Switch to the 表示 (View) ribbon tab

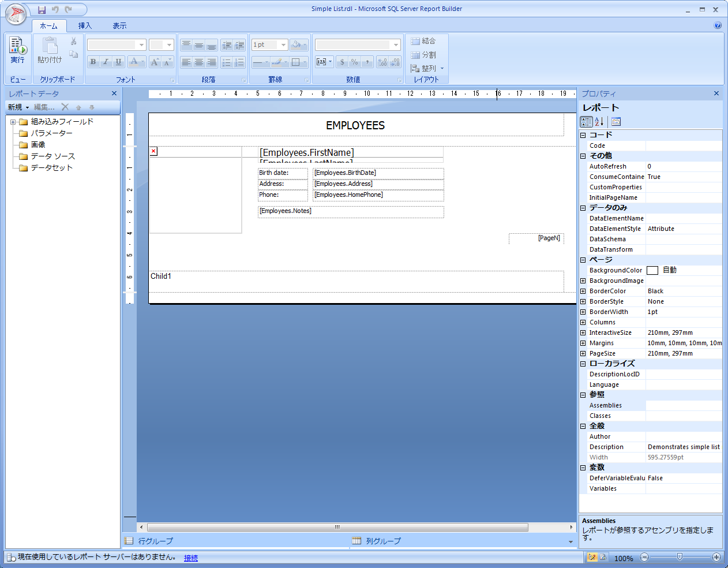(119, 26)
